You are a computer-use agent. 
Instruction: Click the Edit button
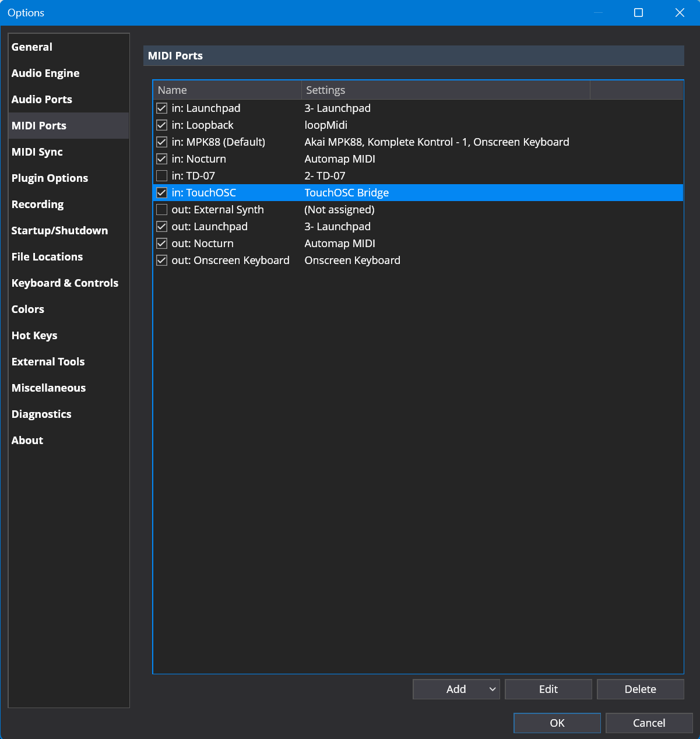(x=548, y=689)
